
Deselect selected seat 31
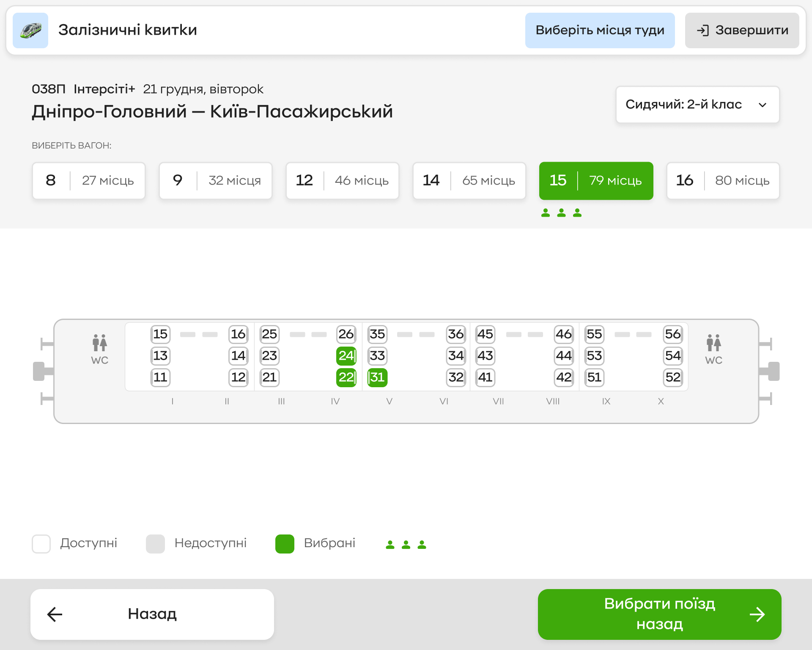point(377,377)
